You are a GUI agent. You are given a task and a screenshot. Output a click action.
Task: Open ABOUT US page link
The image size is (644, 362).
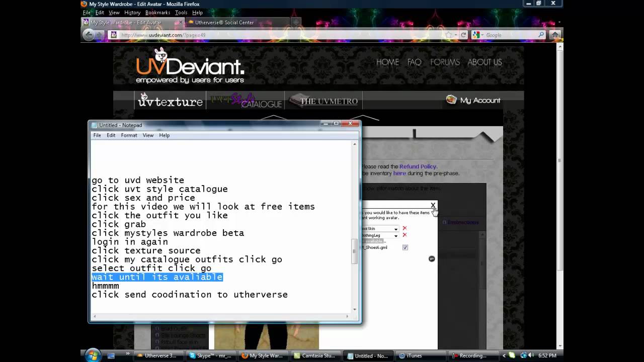pyautogui.click(x=485, y=62)
